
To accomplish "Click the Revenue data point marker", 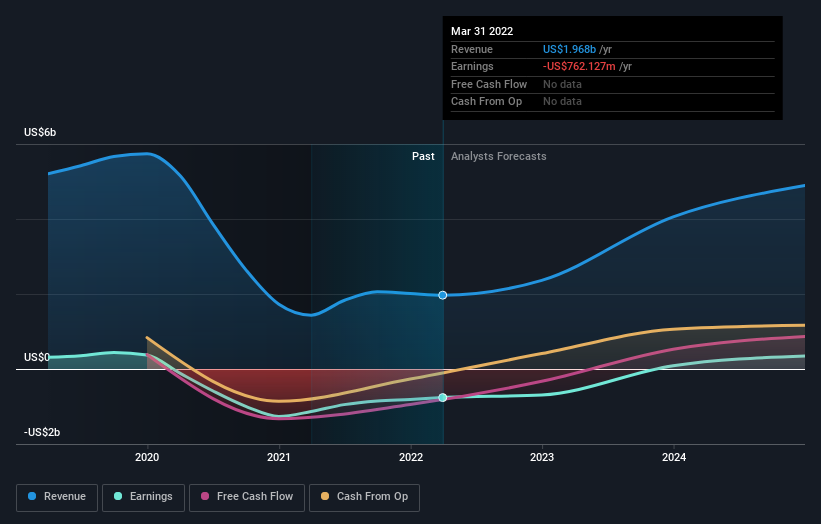I will (442, 295).
